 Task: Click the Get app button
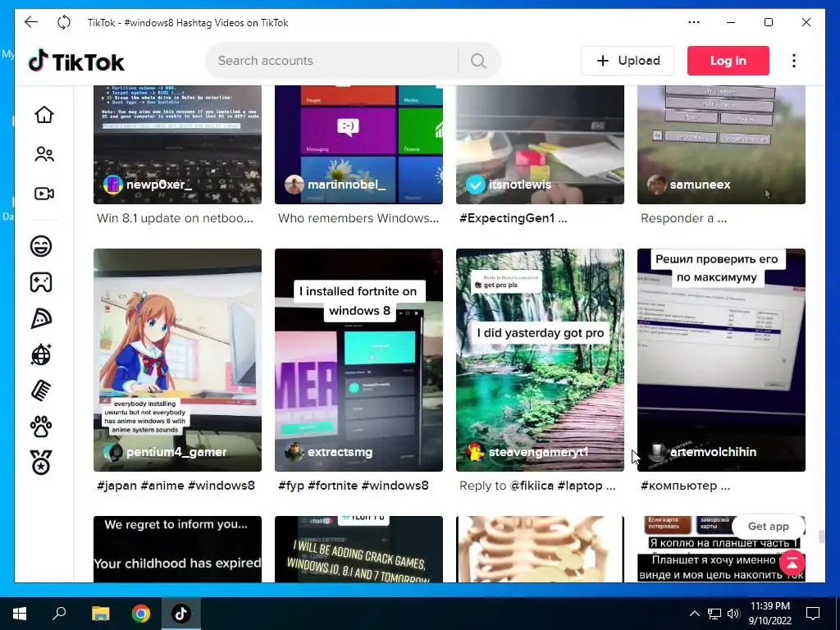coord(768,526)
